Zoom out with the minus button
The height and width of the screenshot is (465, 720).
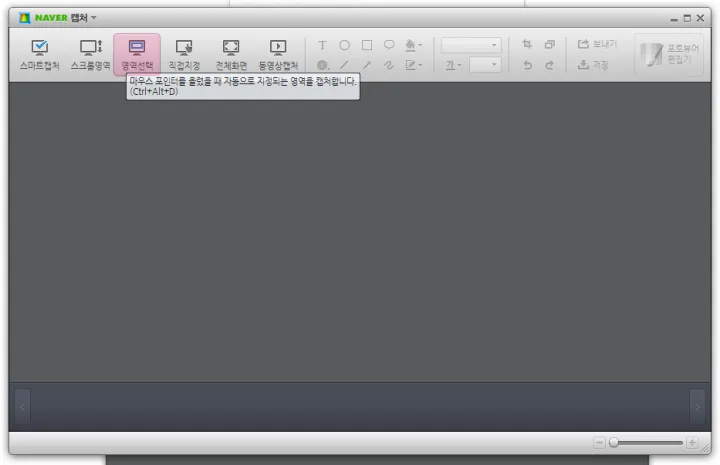coord(599,443)
